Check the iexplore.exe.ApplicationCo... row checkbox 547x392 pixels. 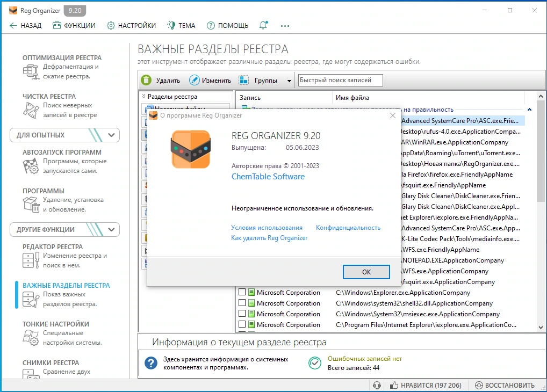tap(242, 324)
